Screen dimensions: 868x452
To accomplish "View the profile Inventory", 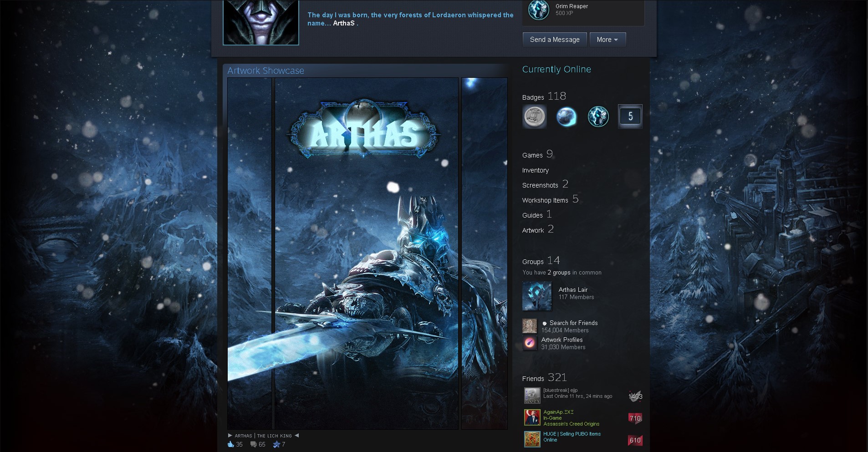I will [x=536, y=170].
